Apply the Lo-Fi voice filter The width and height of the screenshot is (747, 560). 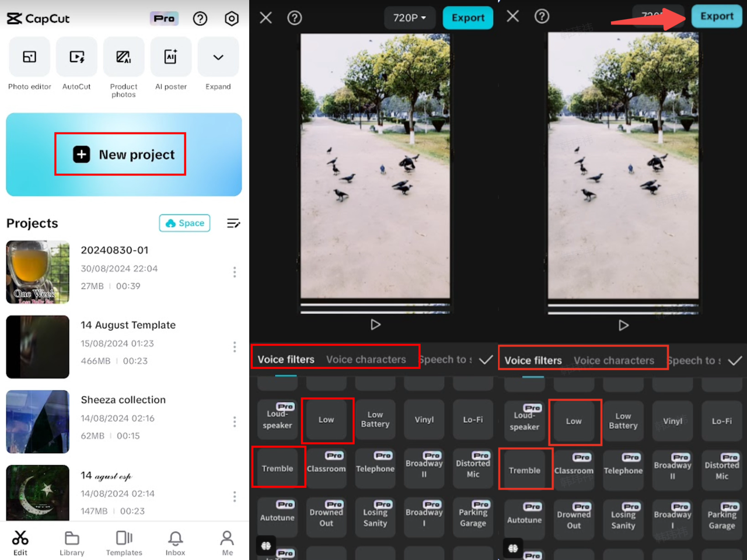pos(473,420)
